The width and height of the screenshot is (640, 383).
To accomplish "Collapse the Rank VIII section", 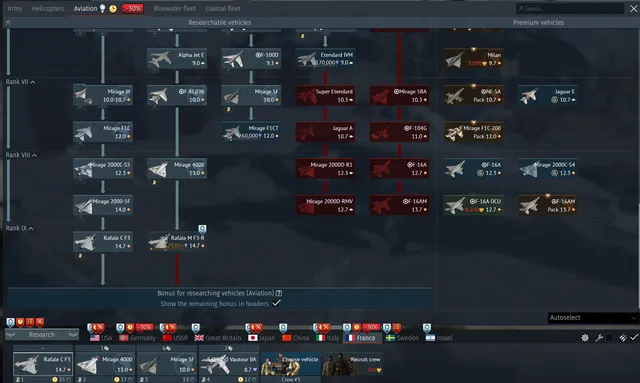I will pos(21,155).
